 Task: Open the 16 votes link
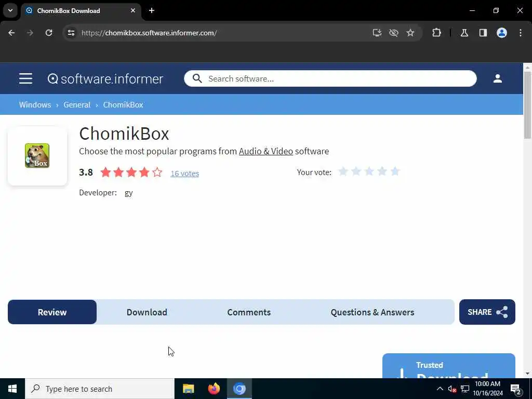(184, 174)
